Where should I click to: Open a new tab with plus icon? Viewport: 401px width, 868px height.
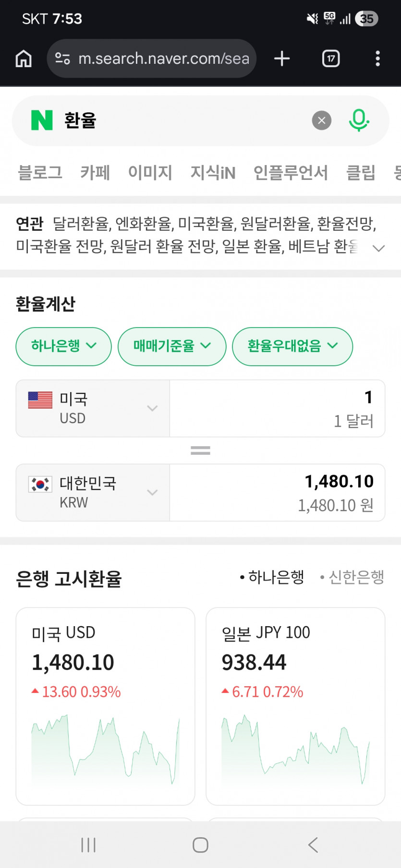pyautogui.click(x=282, y=59)
